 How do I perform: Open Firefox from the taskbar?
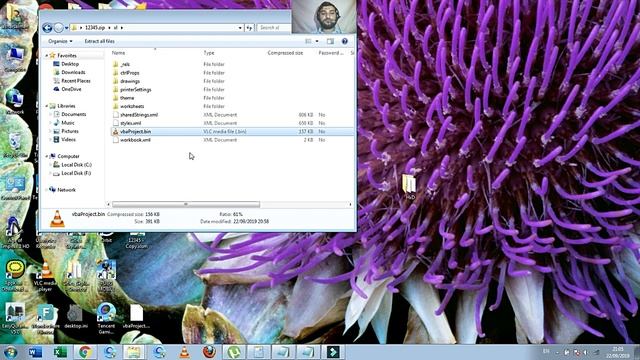(209, 352)
